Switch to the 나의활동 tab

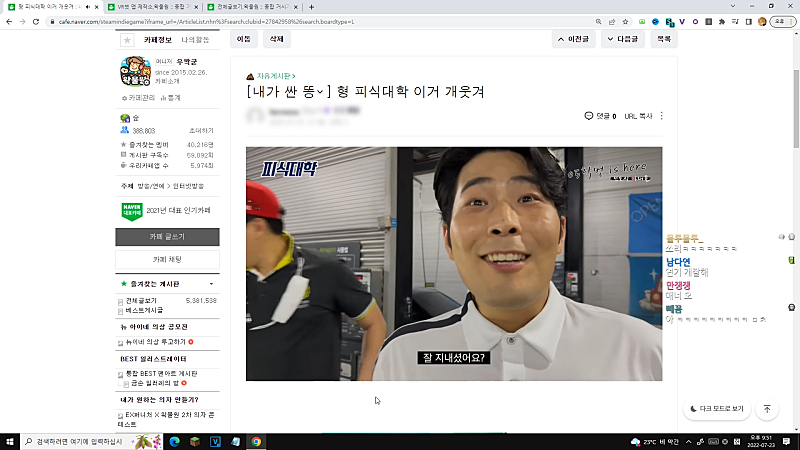[195, 40]
